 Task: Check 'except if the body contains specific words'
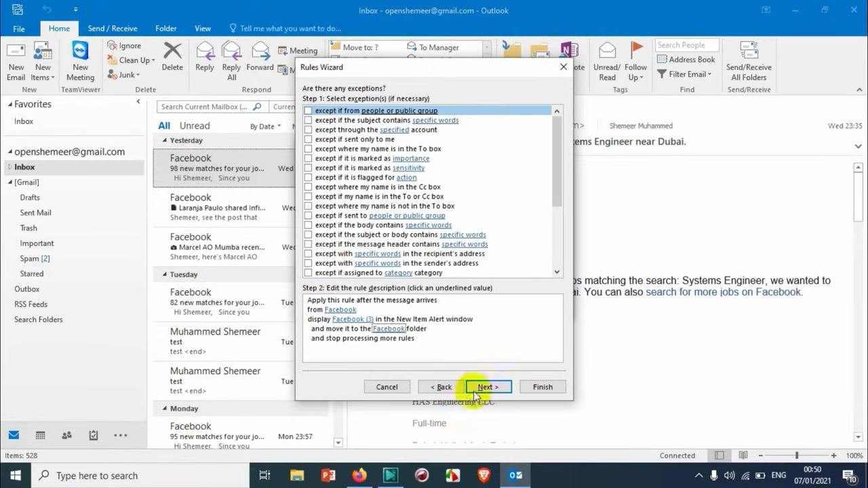(308, 225)
